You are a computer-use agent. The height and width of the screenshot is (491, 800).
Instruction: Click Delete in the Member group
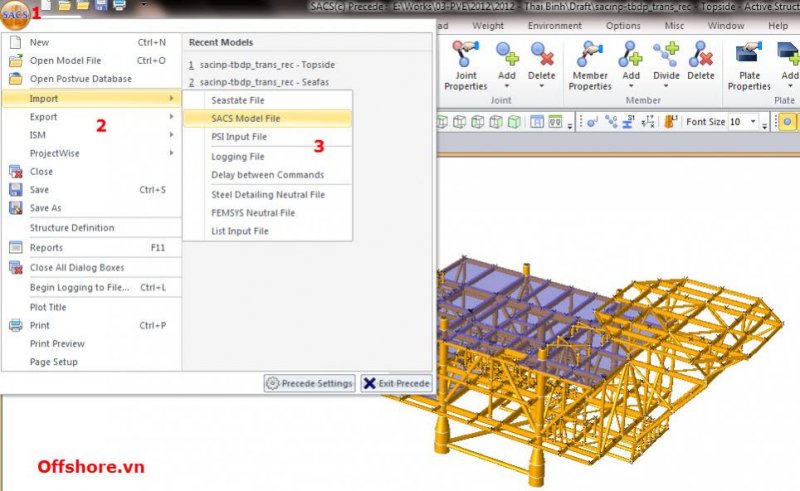pyautogui.click(x=701, y=62)
